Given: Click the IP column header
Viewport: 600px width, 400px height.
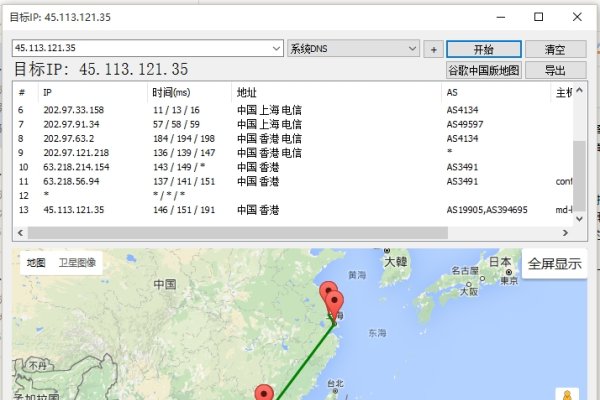Looking at the screenshot, I should (x=93, y=92).
